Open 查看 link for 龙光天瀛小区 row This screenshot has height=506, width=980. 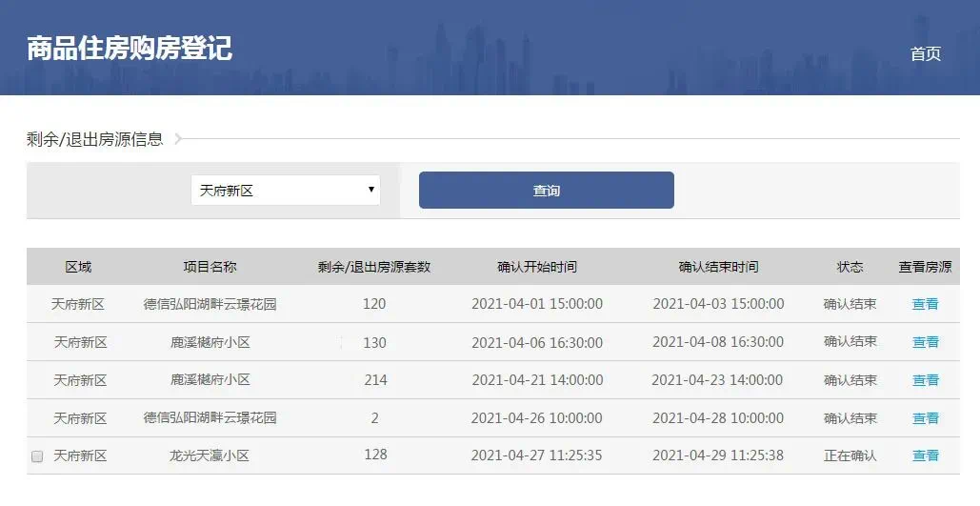tap(925, 455)
